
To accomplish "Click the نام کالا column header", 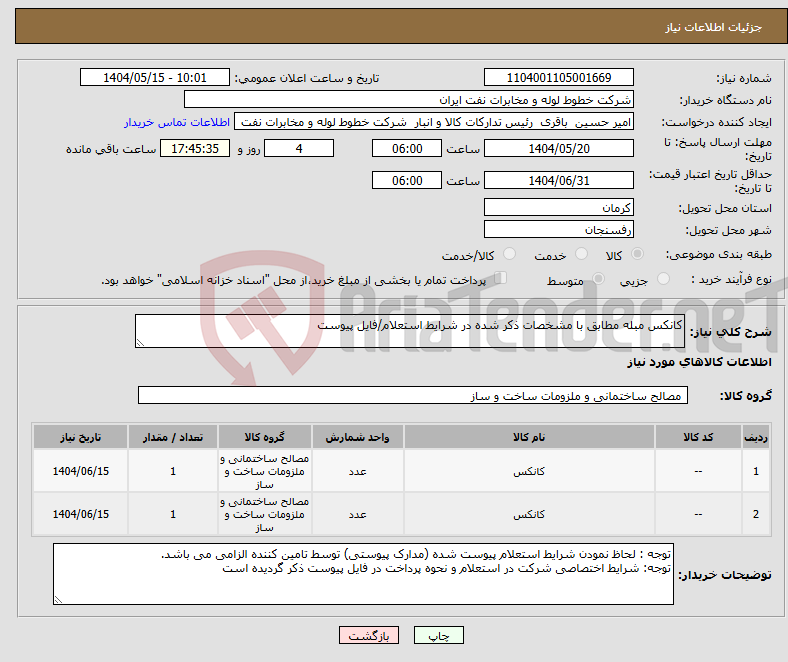I will [x=529, y=437].
